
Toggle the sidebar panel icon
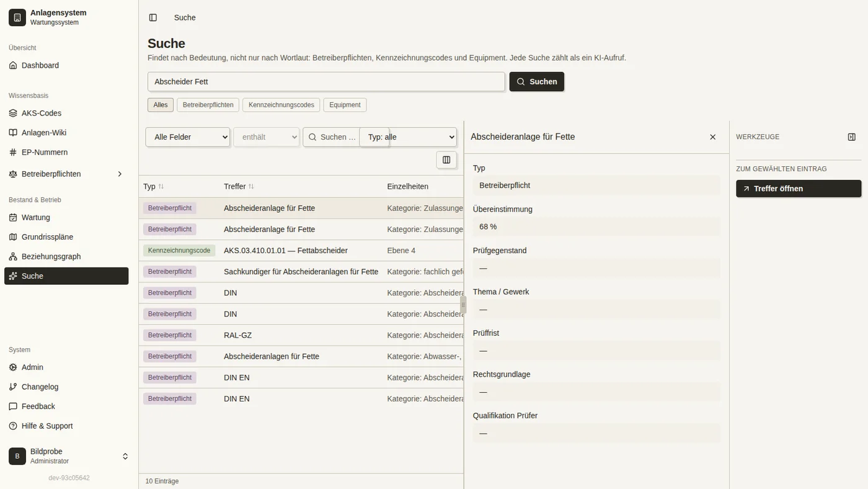[x=153, y=18]
